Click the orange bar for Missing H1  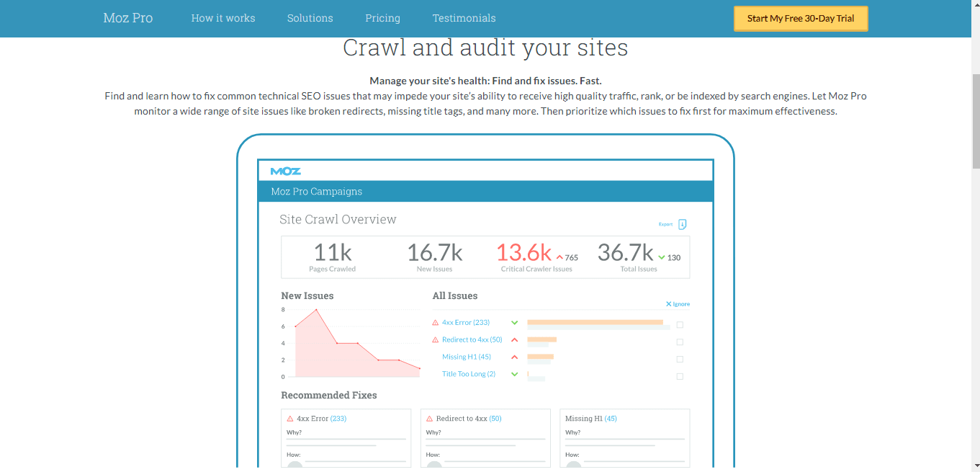(x=541, y=357)
